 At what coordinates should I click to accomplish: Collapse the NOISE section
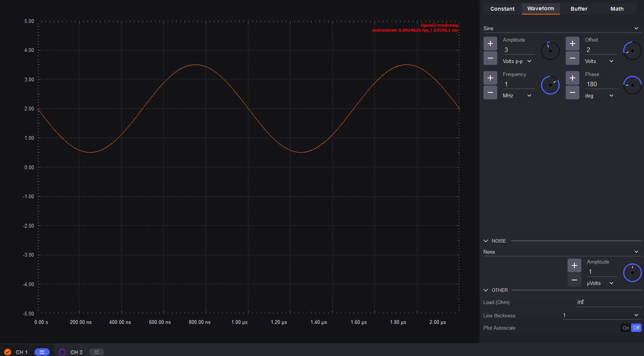[x=486, y=241]
